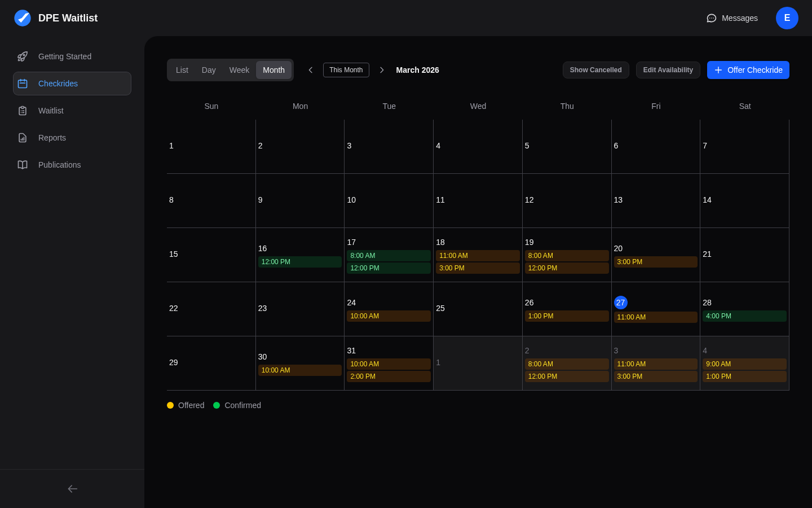This screenshot has width=812, height=508.
Task: Open Messages via the chat bubble icon
Action: coord(711,18)
